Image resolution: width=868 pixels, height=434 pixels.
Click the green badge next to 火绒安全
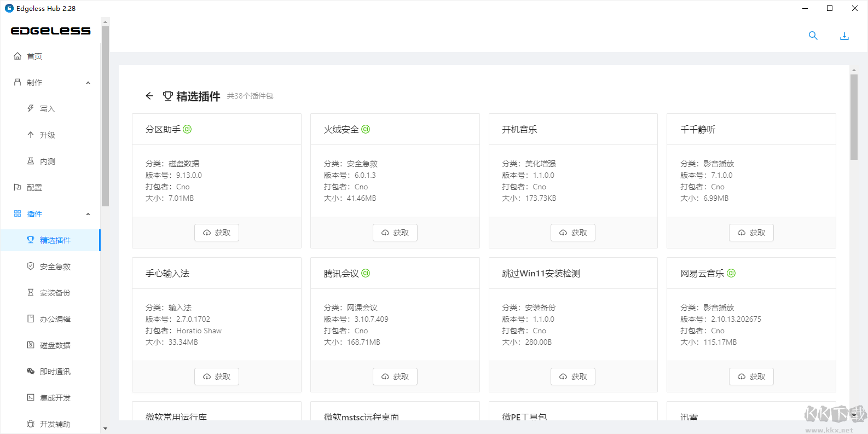pos(366,129)
